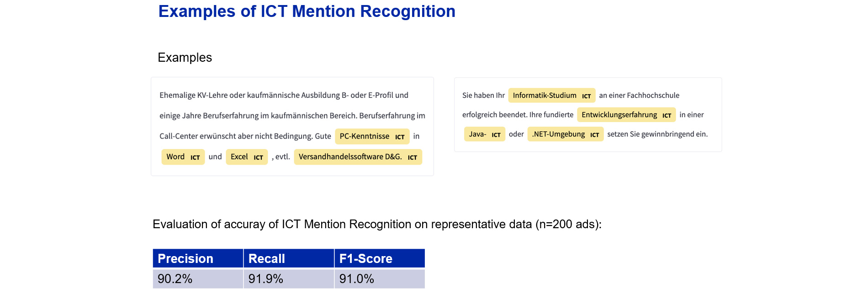Select the 90.2% precision cell
The height and width of the screenshot is (300, 868).
(x=198, y=279)
